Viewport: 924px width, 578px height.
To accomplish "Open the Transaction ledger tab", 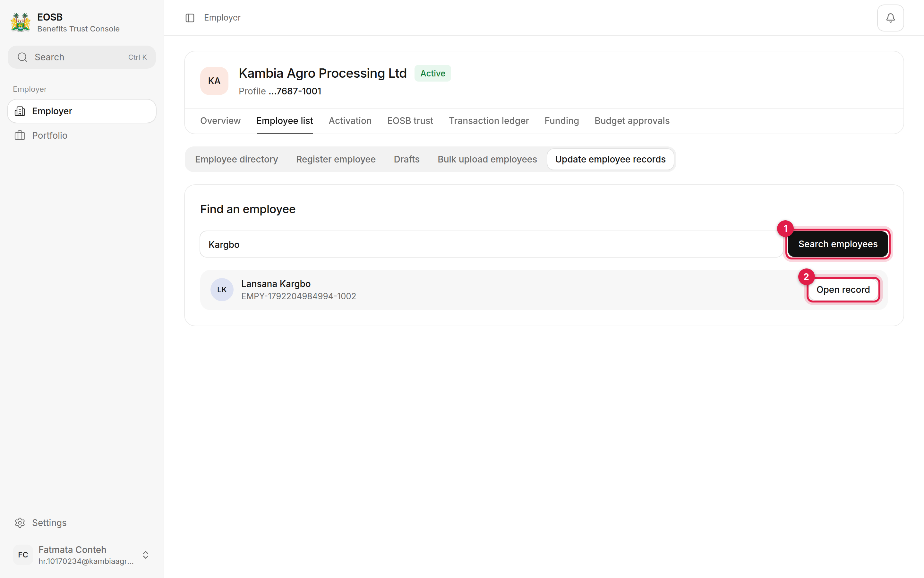I will 489,121.
